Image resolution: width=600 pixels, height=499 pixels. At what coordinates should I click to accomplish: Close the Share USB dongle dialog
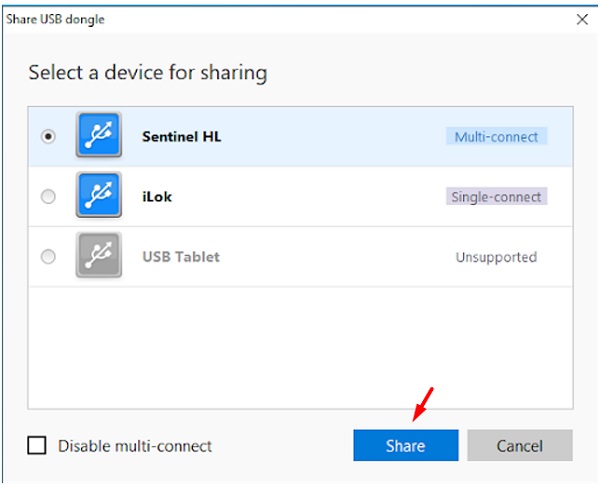tap(582, 19)
